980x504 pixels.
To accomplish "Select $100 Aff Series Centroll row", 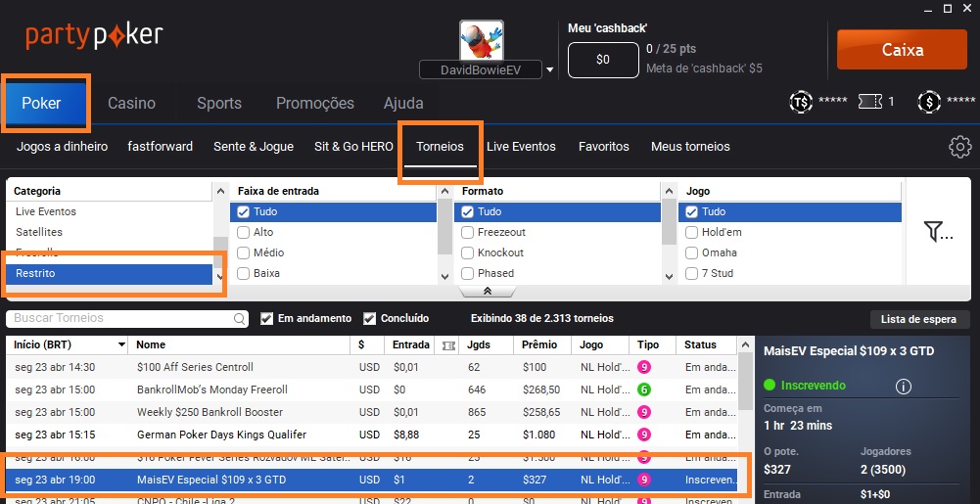I will tap(372, 367).
